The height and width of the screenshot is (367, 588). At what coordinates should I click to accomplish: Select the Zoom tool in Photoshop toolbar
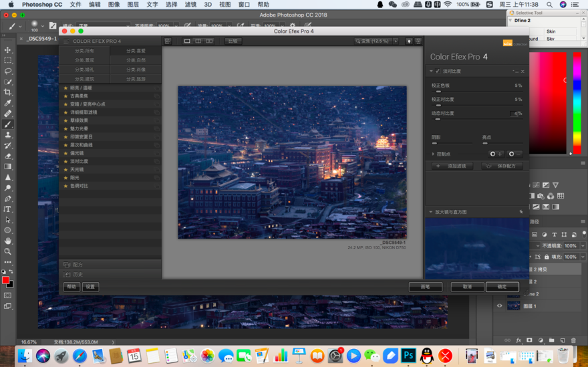tap(7, 251)
